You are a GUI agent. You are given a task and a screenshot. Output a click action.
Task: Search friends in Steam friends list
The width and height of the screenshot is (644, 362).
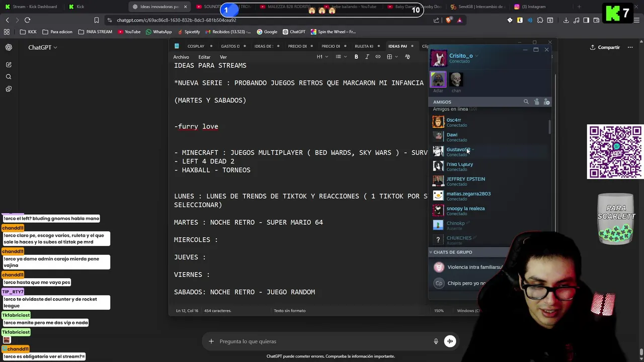(x=526, y=102)
